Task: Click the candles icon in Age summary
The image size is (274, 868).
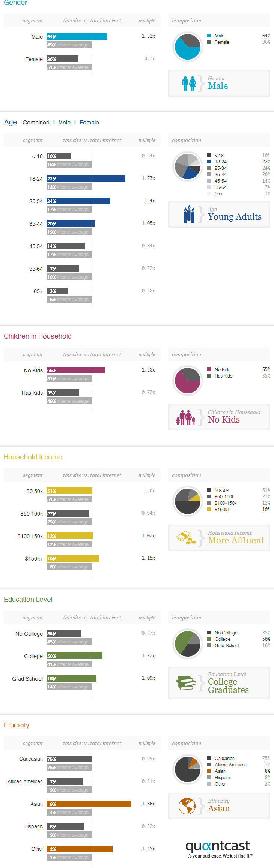Action: click(x=189, y=214)
